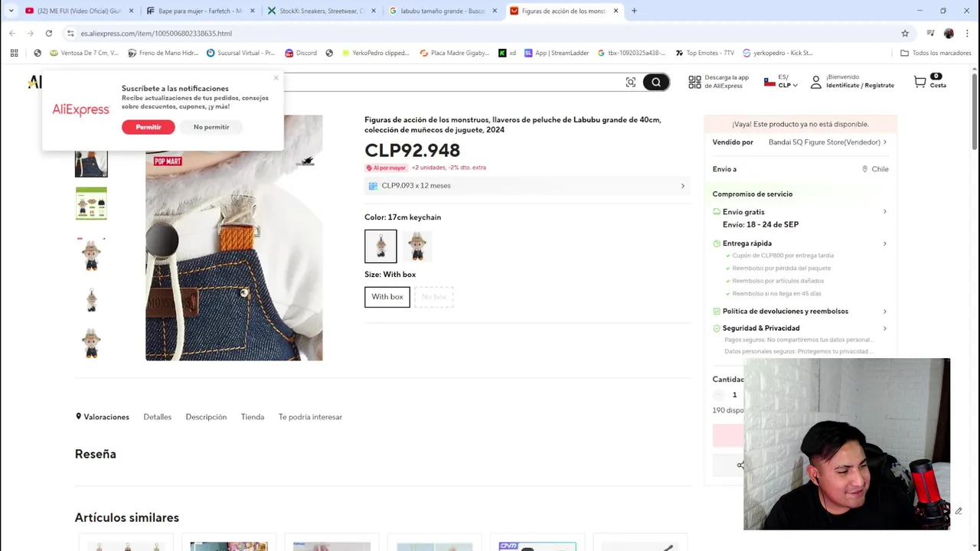Open a new browser tab
Image resolution: width=980 pixels, height=551 pixels.
pos(634,11)
